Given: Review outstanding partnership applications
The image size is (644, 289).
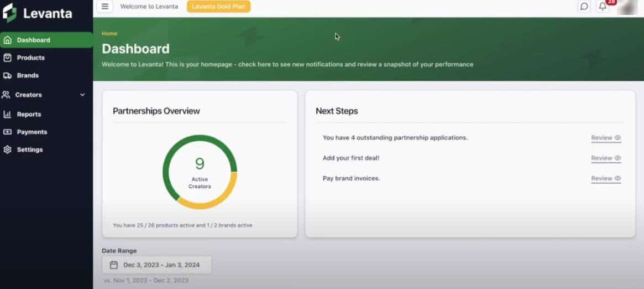Looking at the screenshot, I should [x=605, y=138].
